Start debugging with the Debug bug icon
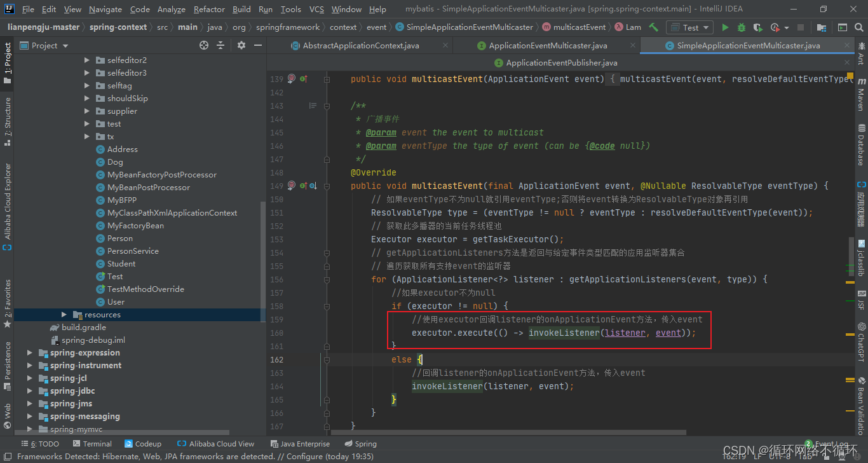The image size is (868, 463). pos(742,27)
